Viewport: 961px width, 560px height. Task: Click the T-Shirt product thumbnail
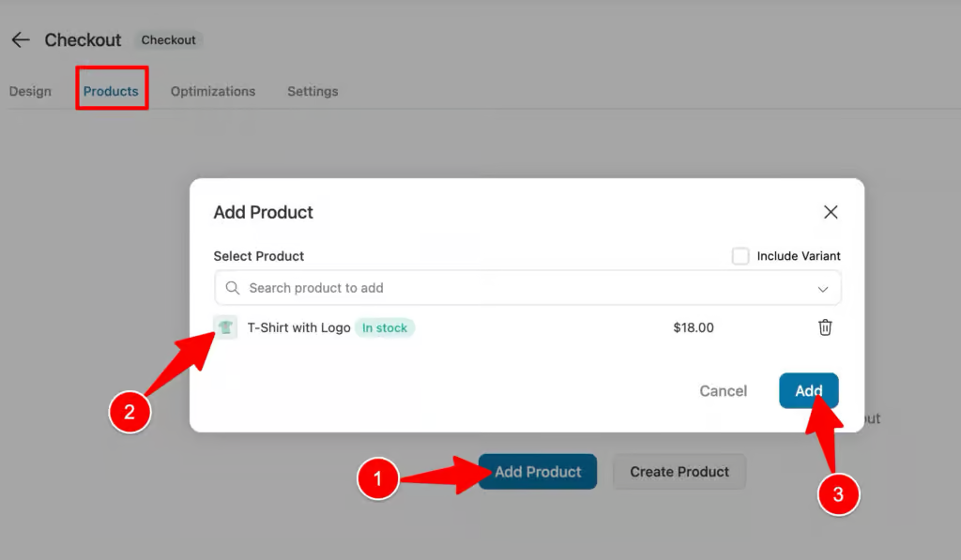[x=225, y=327]
